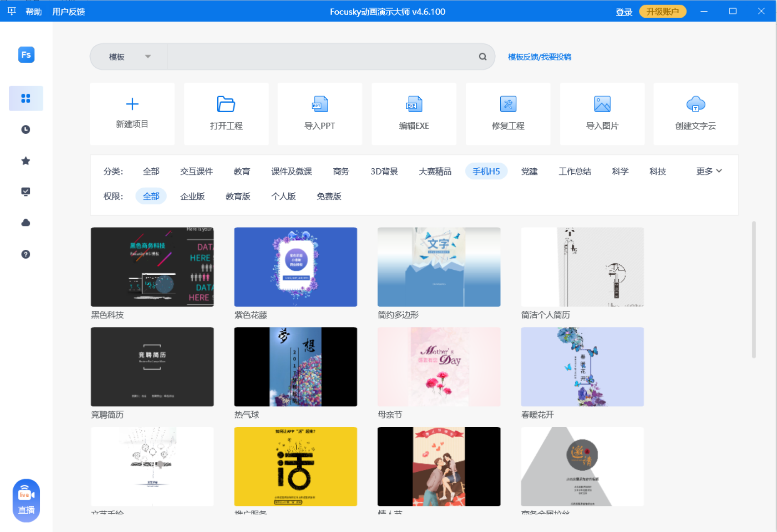This screenshot has width=777, height=532.
Task: Filter by 免费版 permission
Action: 329,196
